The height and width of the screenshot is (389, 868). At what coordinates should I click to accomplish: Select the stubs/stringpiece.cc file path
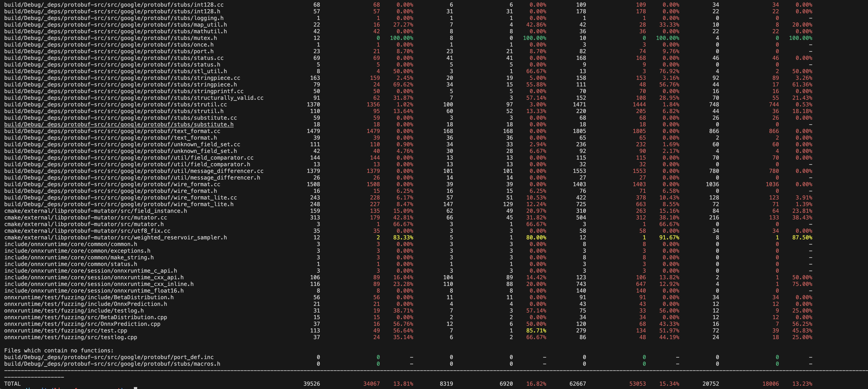coord(122,78)
